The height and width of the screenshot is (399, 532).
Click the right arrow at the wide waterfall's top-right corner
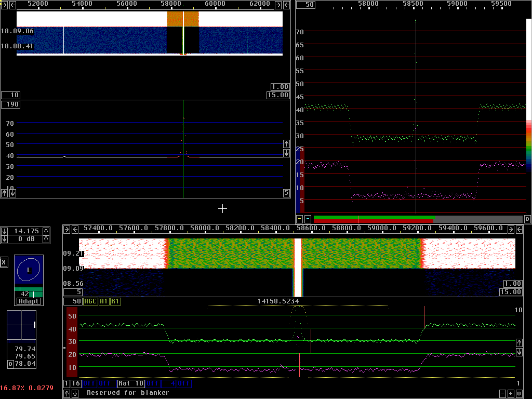pos(278,5)
